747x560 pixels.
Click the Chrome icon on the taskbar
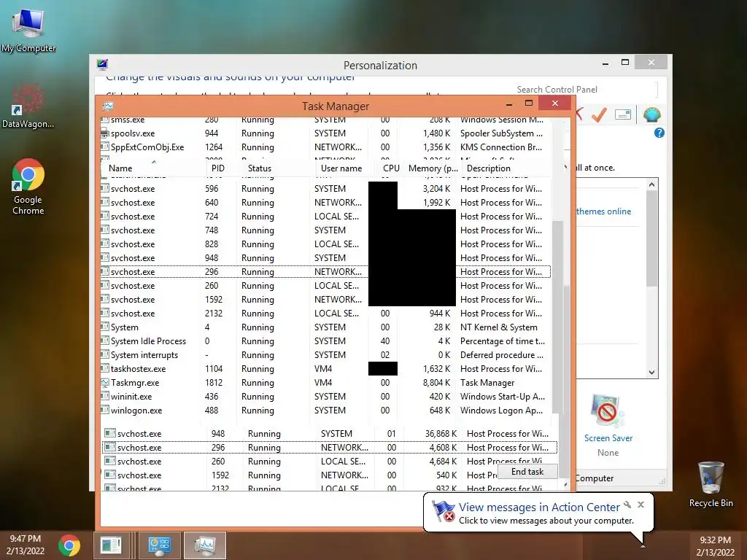click(x=69, y=545)
